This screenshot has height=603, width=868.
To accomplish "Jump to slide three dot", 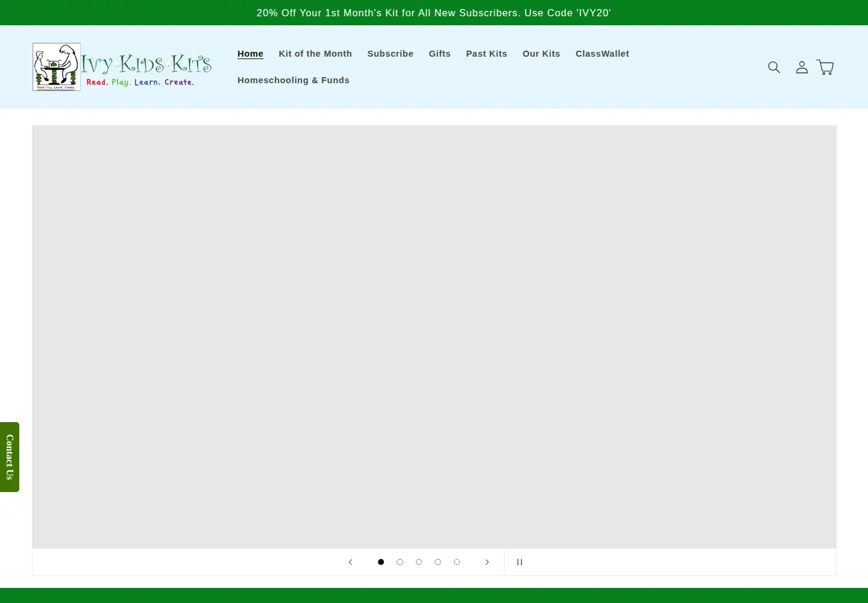I will click(419, 562).
